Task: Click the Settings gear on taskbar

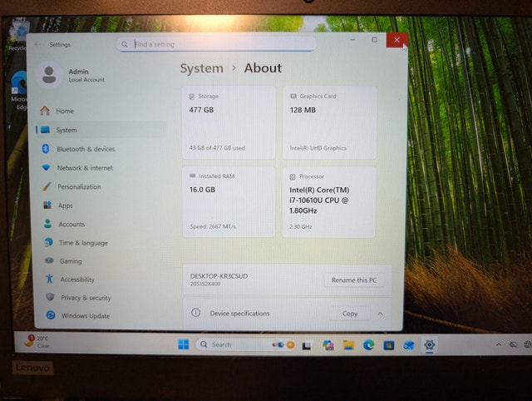Action: (429, 345)
